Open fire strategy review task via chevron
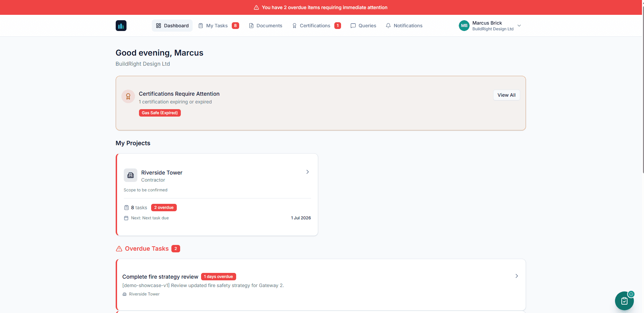 (x=517, y=276)
